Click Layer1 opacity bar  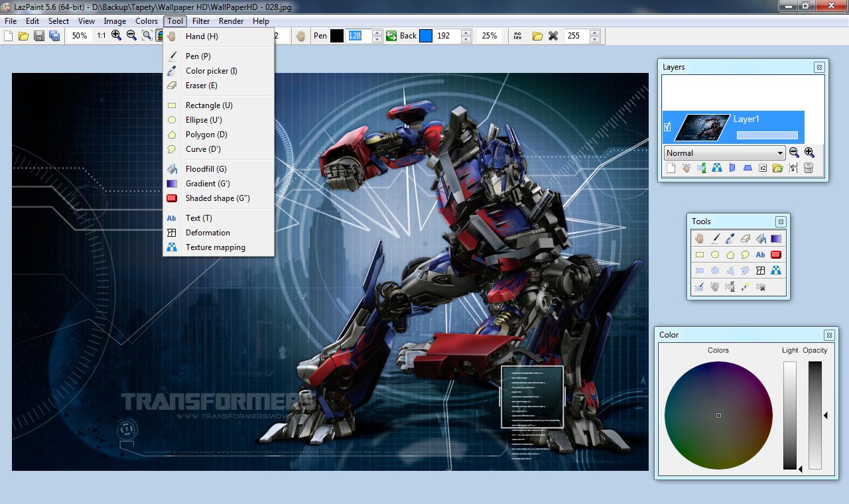click(x=767, y=135)
